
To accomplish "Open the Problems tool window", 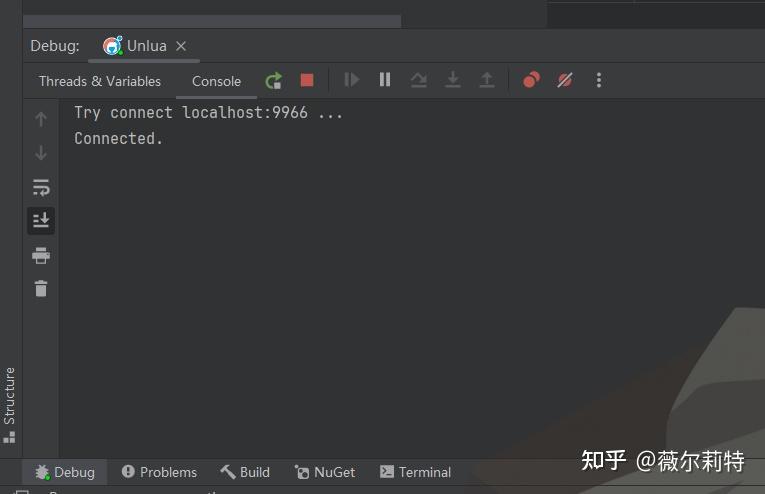I will pyautogui.click(x=159, y=472).
